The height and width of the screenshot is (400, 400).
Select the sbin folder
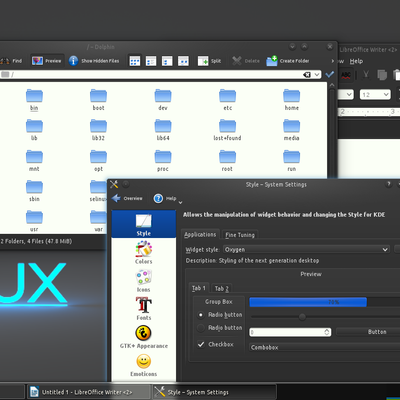34,191
